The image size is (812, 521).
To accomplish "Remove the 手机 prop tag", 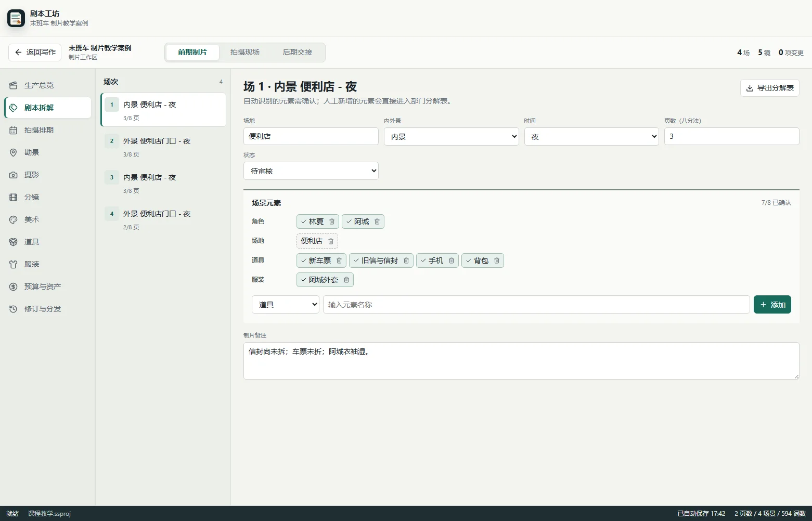I will (452, 260).
